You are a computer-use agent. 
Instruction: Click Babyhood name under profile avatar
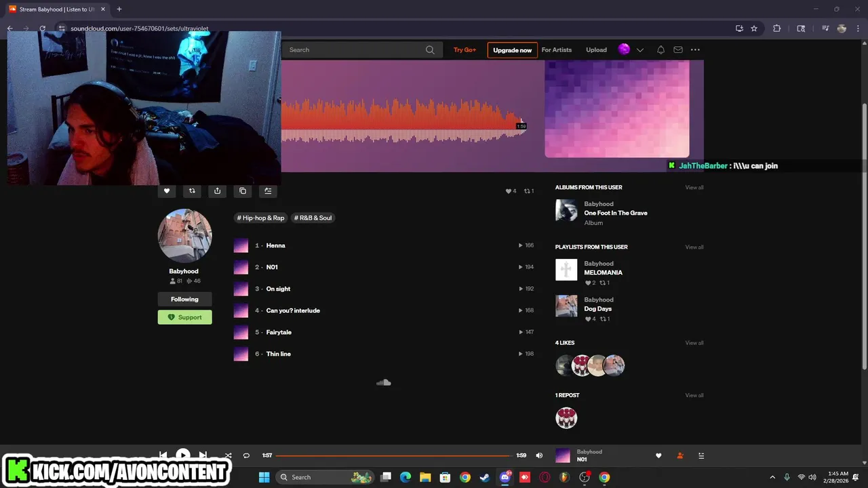184,271
